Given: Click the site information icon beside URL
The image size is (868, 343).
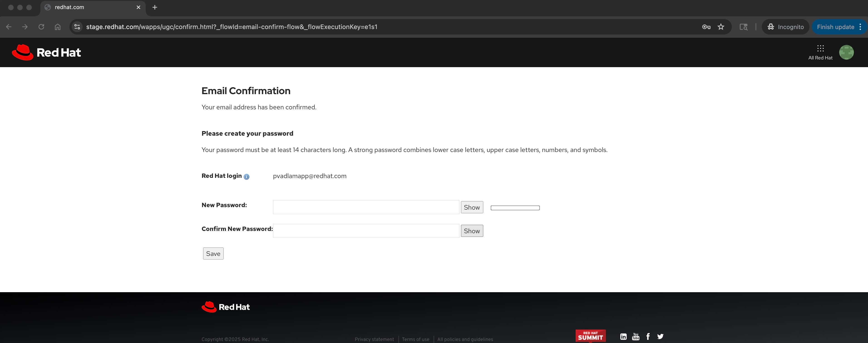Looking at the screenshot, I should (x=77, y=27).
